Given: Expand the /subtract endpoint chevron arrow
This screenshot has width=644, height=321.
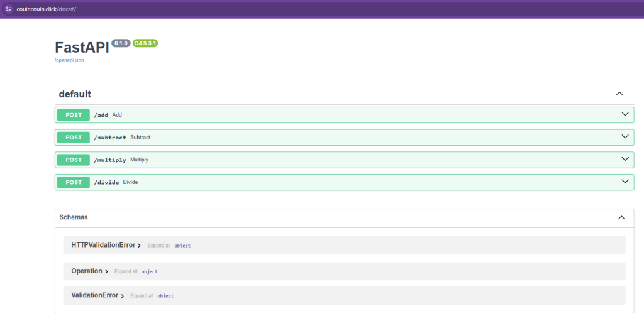Looking at the screenshot, I should [x=625, y=137].
